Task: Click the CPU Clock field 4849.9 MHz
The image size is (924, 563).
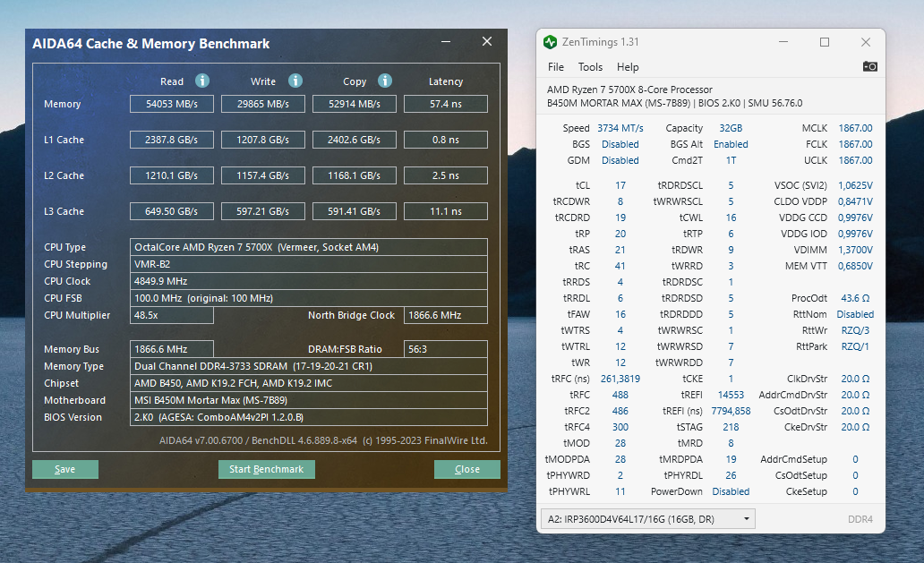Action: click(309, 281)
